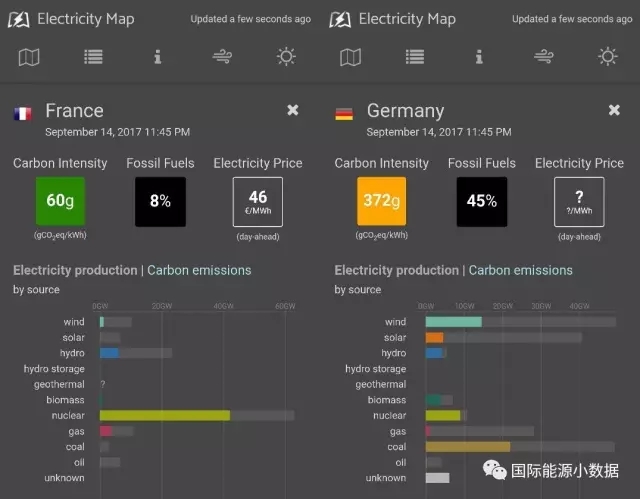Click the info icon in Germany panel

point(479,57)
